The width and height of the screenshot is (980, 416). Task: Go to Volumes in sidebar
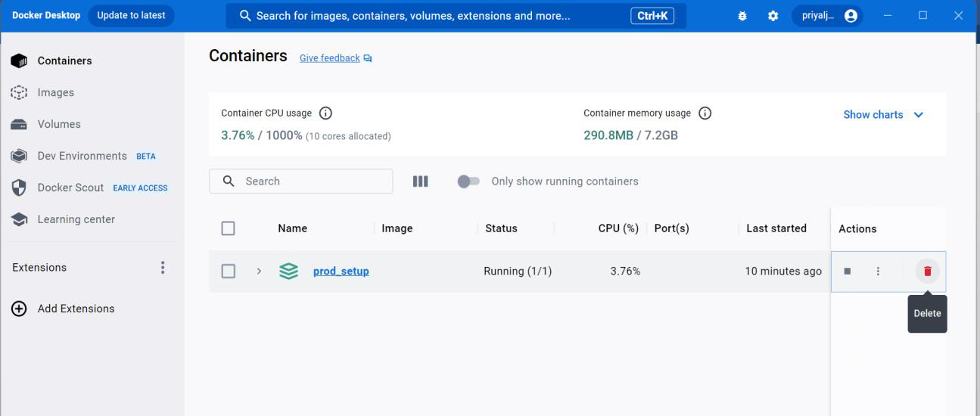point(59,124)
